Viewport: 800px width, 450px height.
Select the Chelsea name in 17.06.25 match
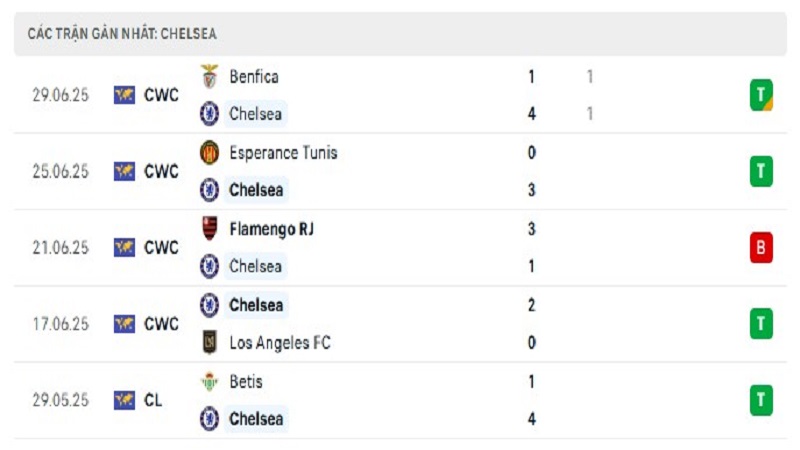(x=256, y=305)
